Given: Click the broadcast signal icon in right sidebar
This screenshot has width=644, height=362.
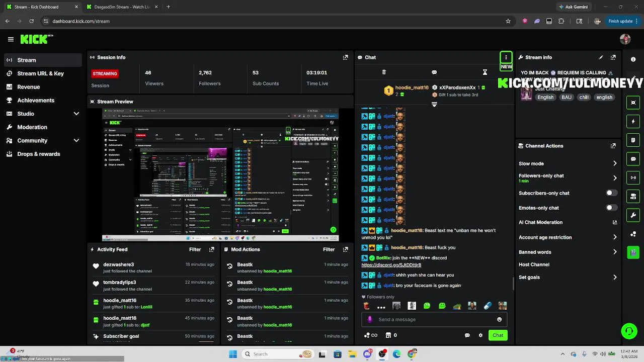Looking at the screenshot, I should 633,177.
